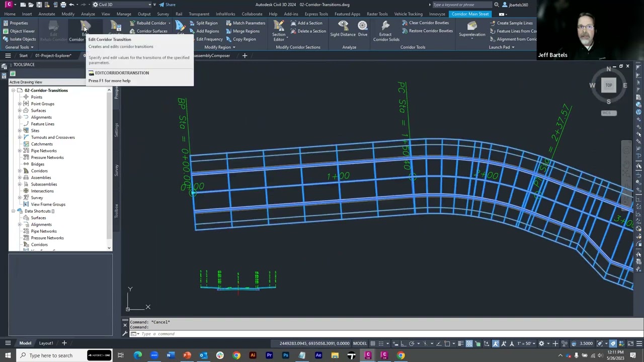644x362 pixels.
Task: Click Corridor Surfaces in the ribbon
Action: (x=148, y=31)
